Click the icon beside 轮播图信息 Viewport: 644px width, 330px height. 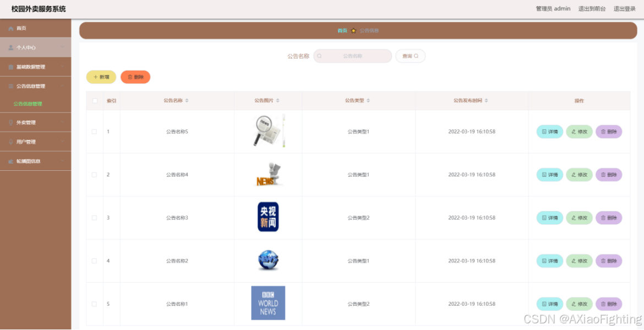point(10,161)
